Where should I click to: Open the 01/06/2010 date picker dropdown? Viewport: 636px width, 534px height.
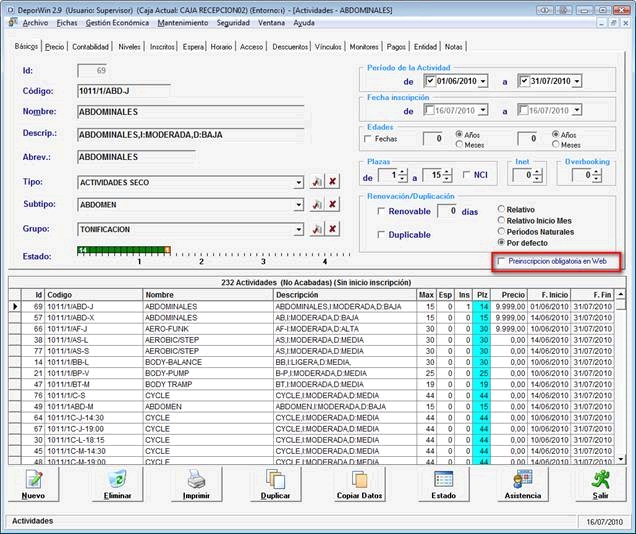(483, 81)
